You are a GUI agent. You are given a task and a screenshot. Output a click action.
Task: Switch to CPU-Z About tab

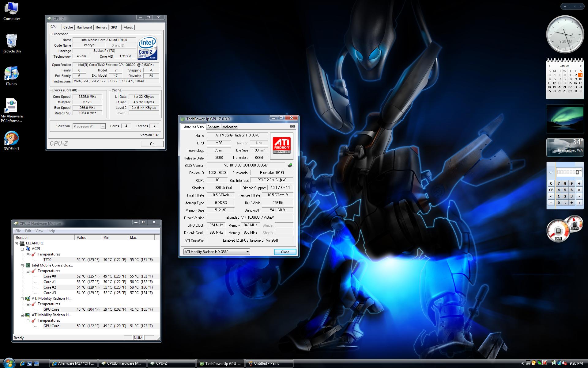pos(128,27)
